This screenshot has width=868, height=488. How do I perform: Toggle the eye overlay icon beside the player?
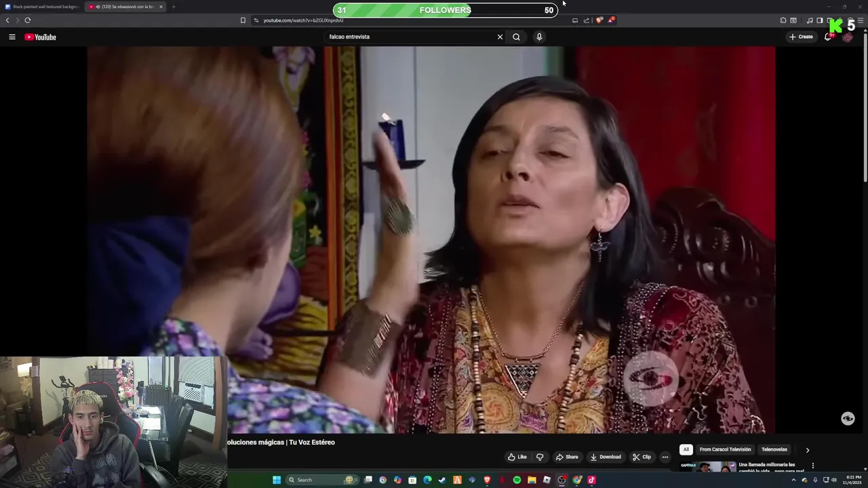tap(848, 419)
